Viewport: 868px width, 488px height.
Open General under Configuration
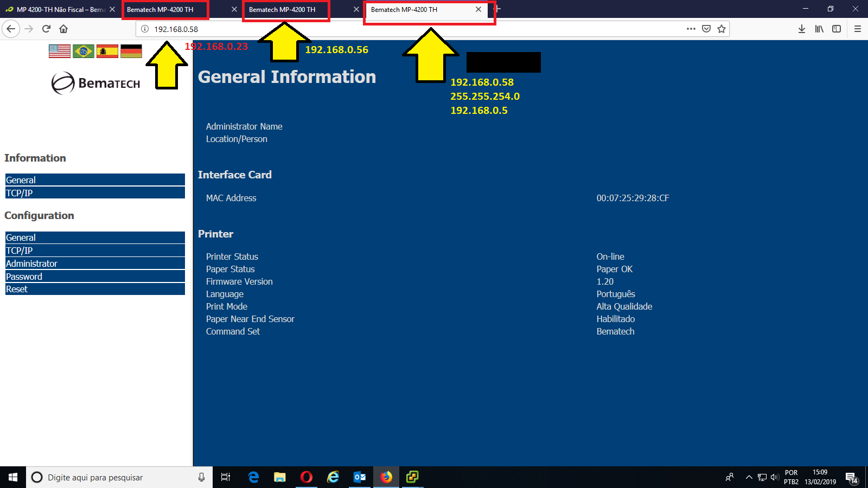(x=95, y=237)
